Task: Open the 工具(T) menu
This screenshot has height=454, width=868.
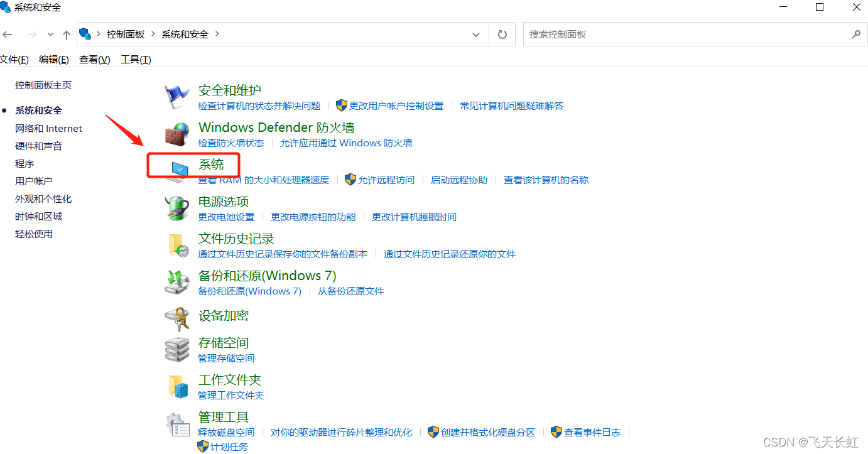Action: [x=136, y=60]
